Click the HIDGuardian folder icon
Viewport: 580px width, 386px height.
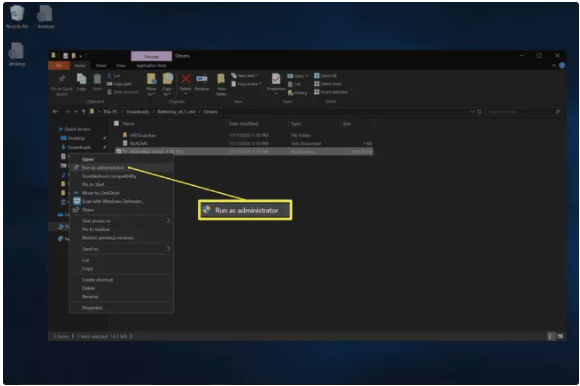(125, 135)
